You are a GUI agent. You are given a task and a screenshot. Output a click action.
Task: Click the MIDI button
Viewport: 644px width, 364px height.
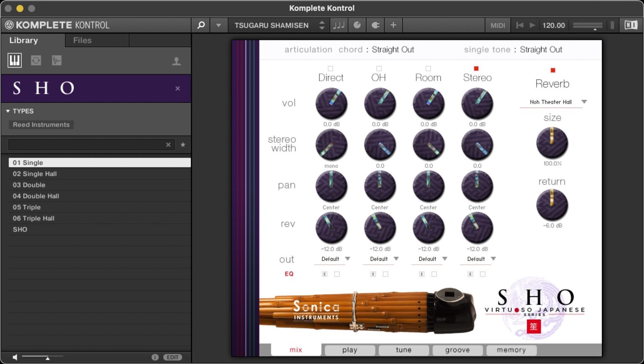(498, 25)
